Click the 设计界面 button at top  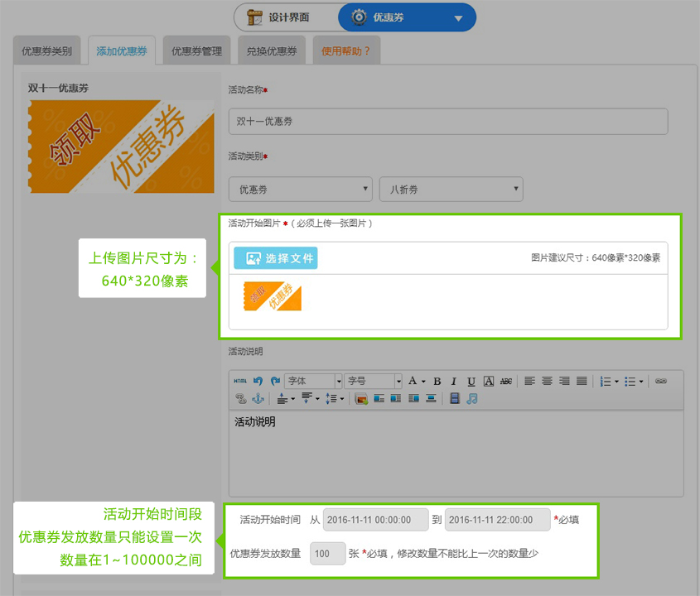click(286, 17)
